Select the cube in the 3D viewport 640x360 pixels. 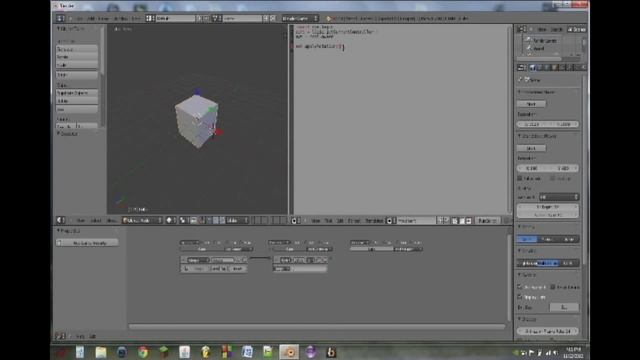[x=196, y=122]
